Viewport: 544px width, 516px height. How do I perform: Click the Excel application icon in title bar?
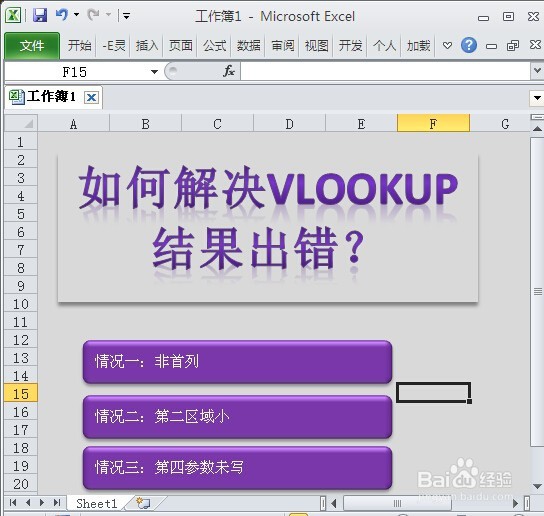click(12, 15)
